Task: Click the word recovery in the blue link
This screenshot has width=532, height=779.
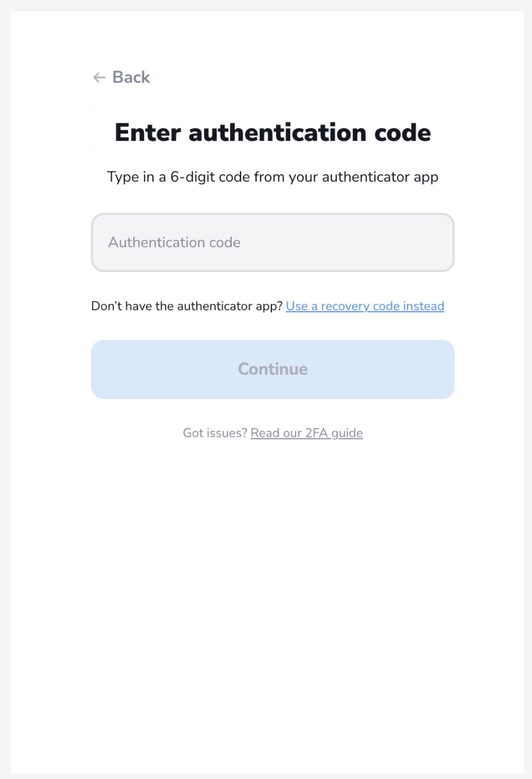Action: (345, 306)
